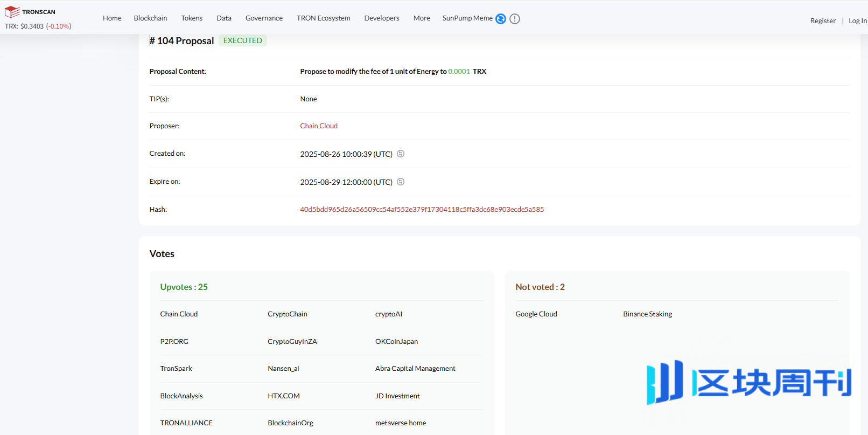This screenshot has width=868, height=435.
Task: Select upvoter cryptoAI
Action: click(389, 314)
